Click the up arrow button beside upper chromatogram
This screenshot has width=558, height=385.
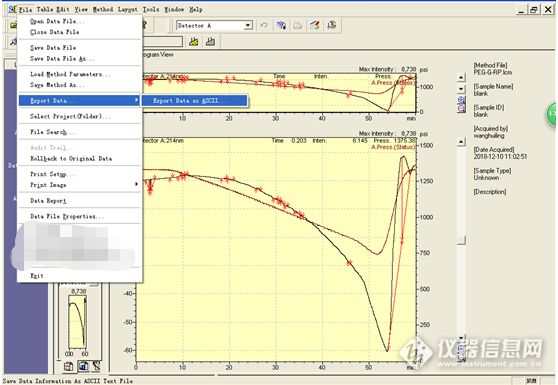point(461,77)
